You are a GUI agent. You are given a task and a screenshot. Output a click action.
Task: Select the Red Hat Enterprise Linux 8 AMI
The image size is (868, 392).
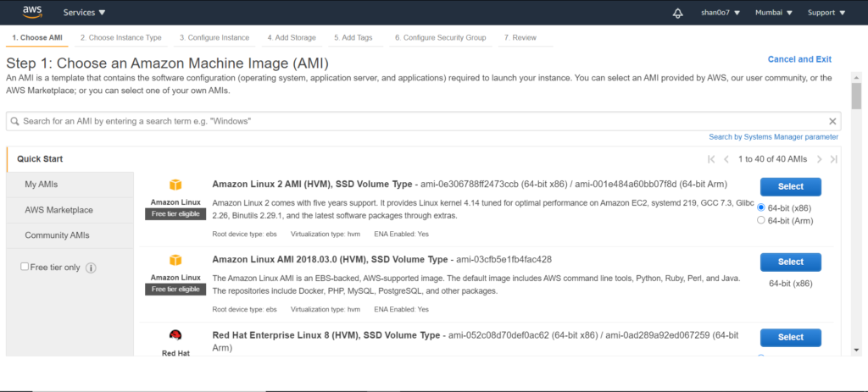791,337
